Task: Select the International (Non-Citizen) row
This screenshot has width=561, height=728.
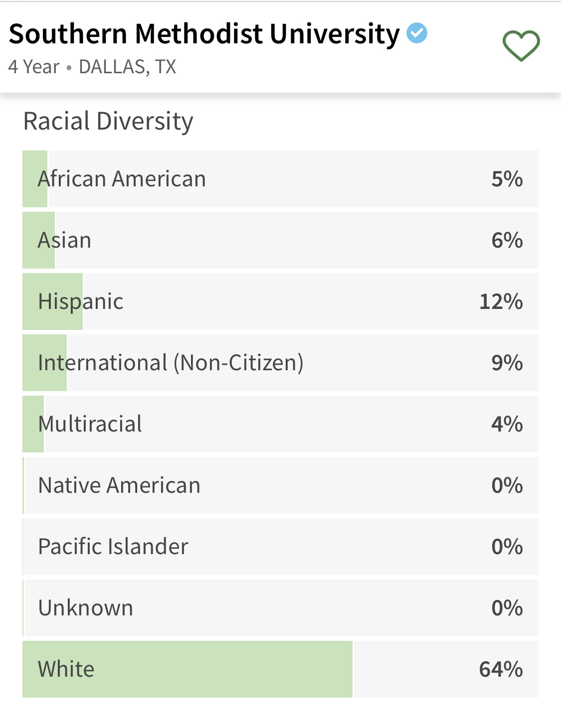Action: [280, 363]
